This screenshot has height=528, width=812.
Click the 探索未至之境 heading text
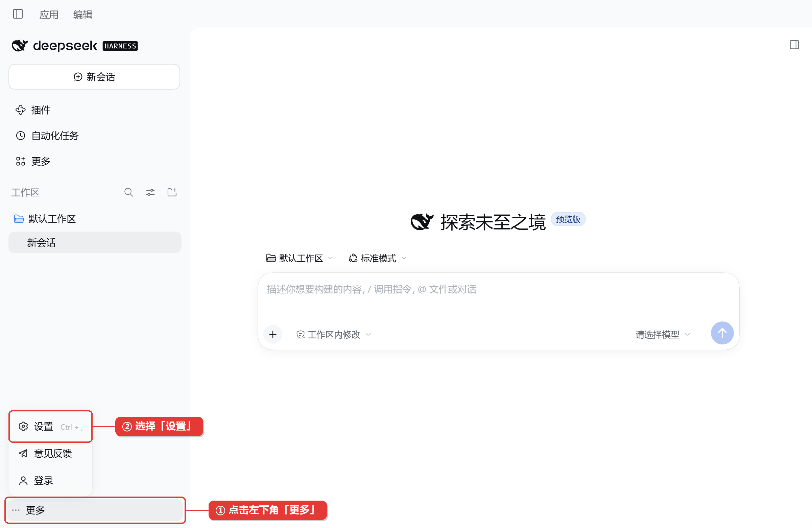click(x=493, y=222)
